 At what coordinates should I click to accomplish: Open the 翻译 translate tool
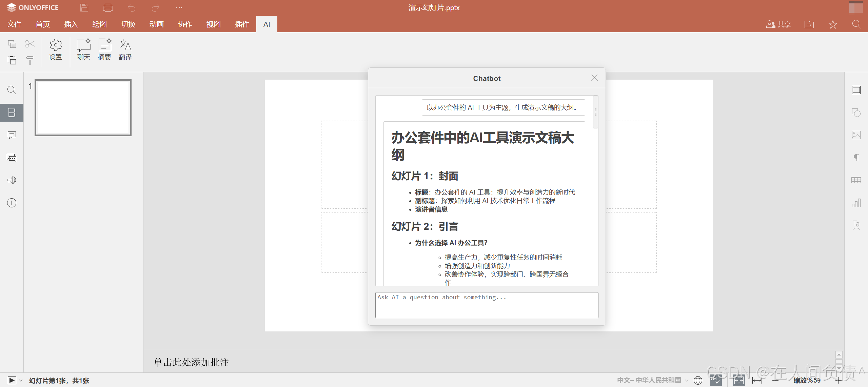point(125,49)
